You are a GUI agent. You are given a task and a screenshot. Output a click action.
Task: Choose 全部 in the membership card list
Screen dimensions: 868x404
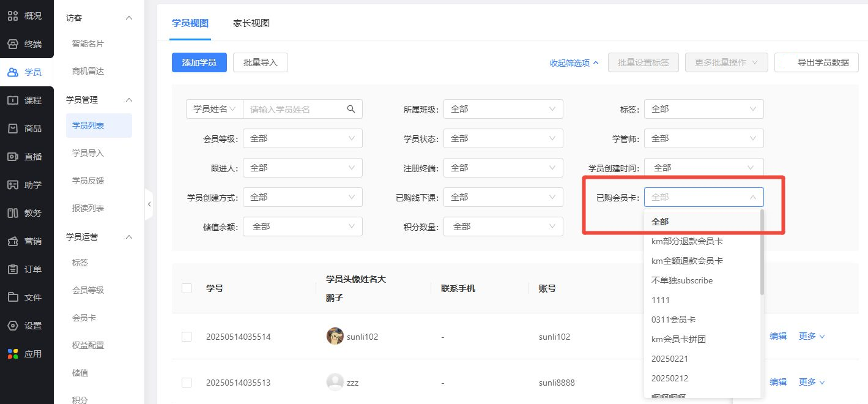point(702,222)
